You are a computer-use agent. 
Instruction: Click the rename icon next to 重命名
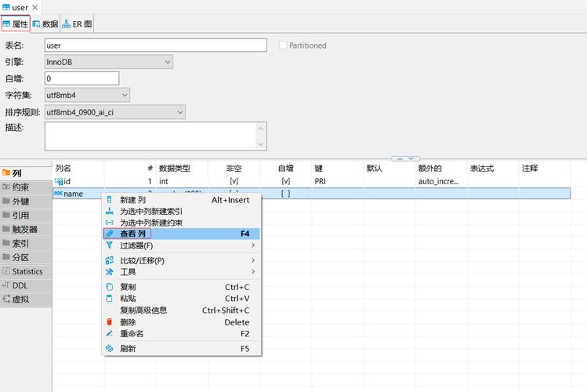pyautogui.click(x=109, y=334)
